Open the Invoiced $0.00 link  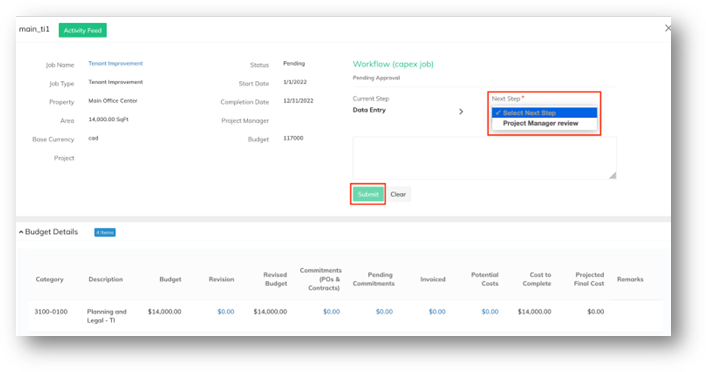pos(437,312)
